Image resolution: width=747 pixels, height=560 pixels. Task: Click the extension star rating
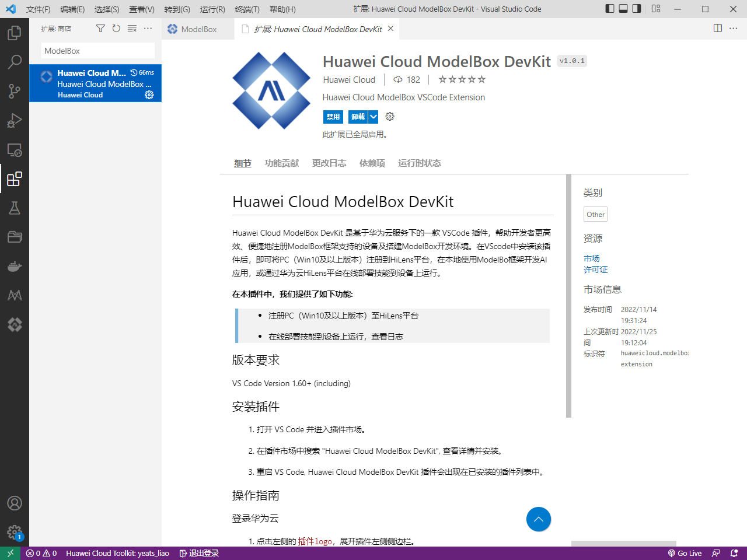[462, 80]
